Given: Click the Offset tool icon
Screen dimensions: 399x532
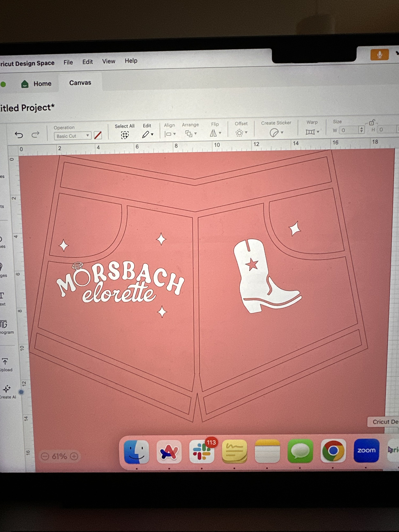Looking at the screenshot, I should coord(239,133).
